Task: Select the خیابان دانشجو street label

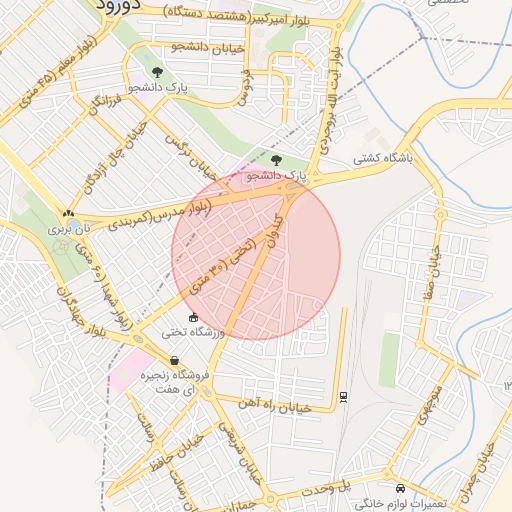Action: coord(208,48)
